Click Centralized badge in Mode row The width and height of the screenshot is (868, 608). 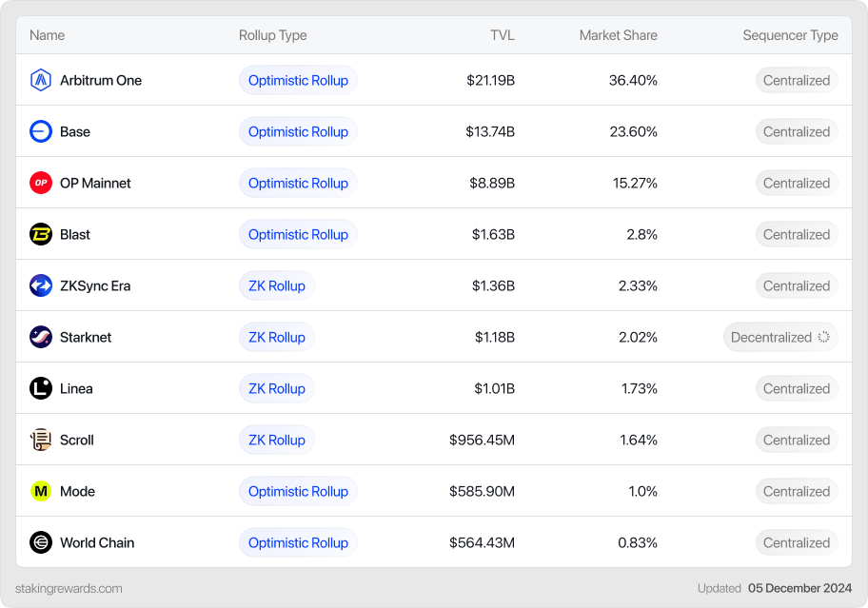pos(797,491)
